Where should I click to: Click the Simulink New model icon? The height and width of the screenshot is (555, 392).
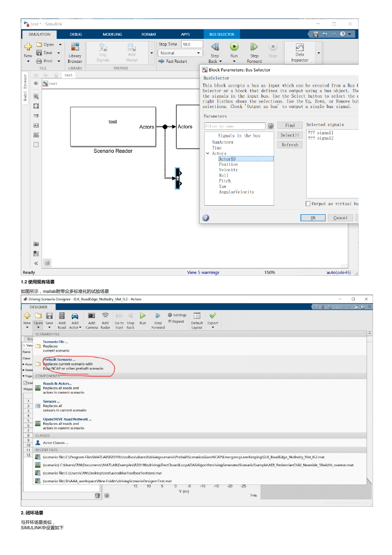coord(28,47)
